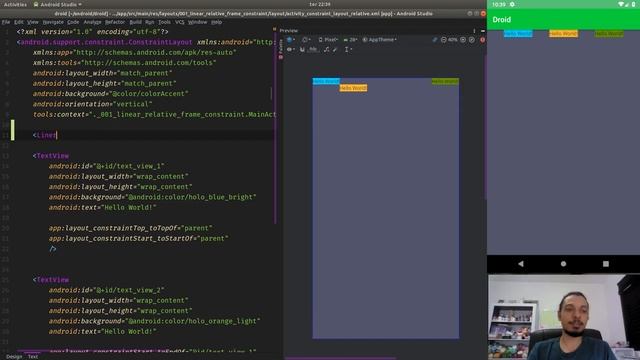Open the Tools menu

point(164,22)
